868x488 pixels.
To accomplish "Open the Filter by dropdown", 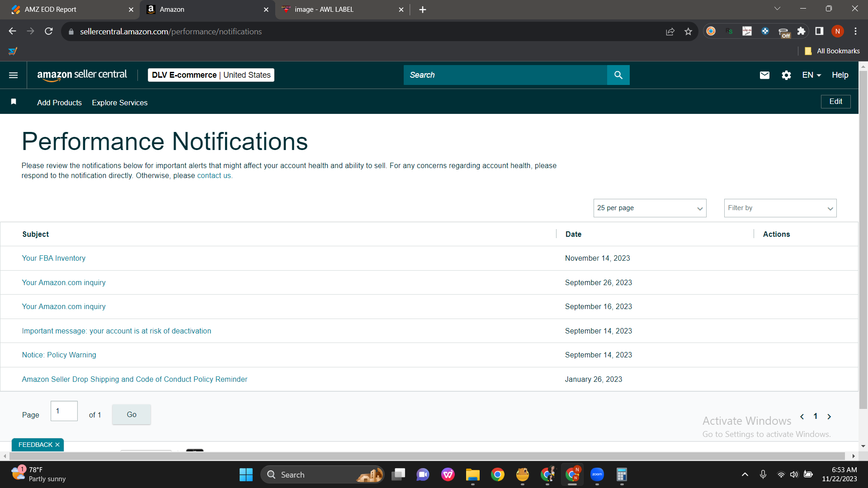I will click(x=780, y=208).
